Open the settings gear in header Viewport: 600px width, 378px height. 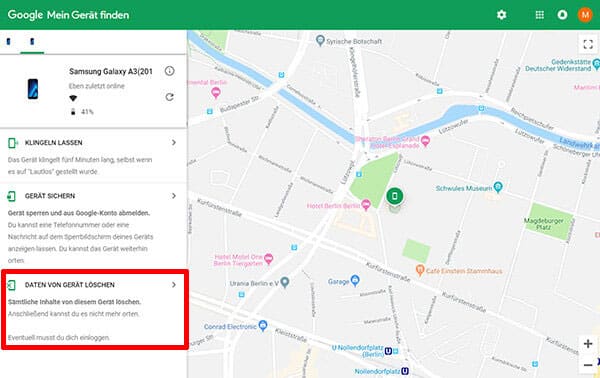[x=501, y=15]
